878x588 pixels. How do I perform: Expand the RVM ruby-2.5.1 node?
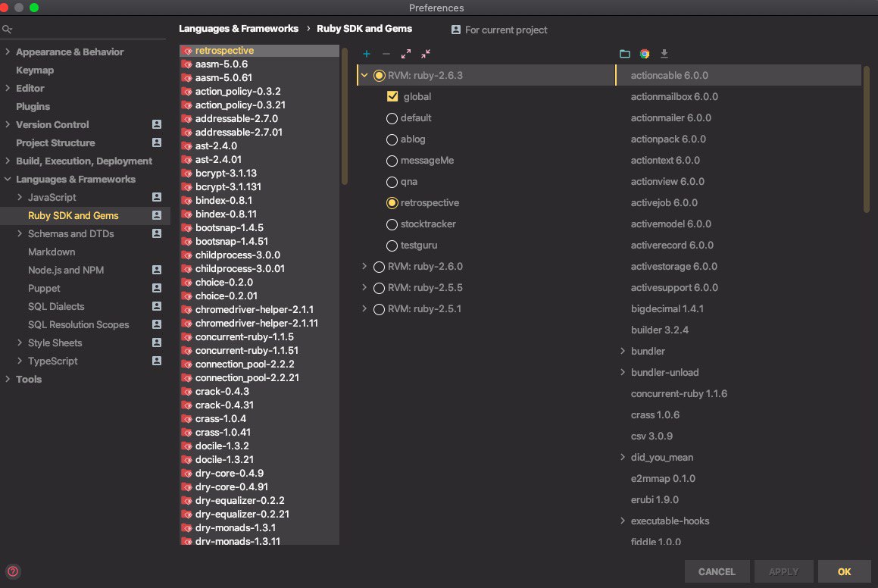pyautogui.click(x=364, y=309)
